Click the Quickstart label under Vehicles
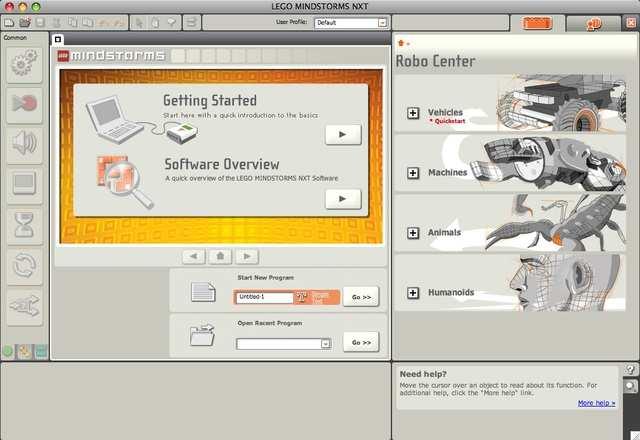The image size is (640, 440). click(x=448, y=121)
